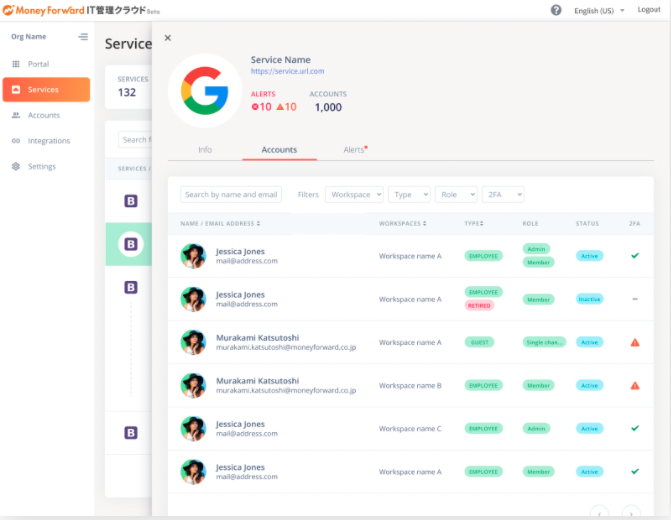Image resolution: width=671 pixels, height=520 pixels.
Task: Click the Settings gear icon
Action: coord(16,166)
